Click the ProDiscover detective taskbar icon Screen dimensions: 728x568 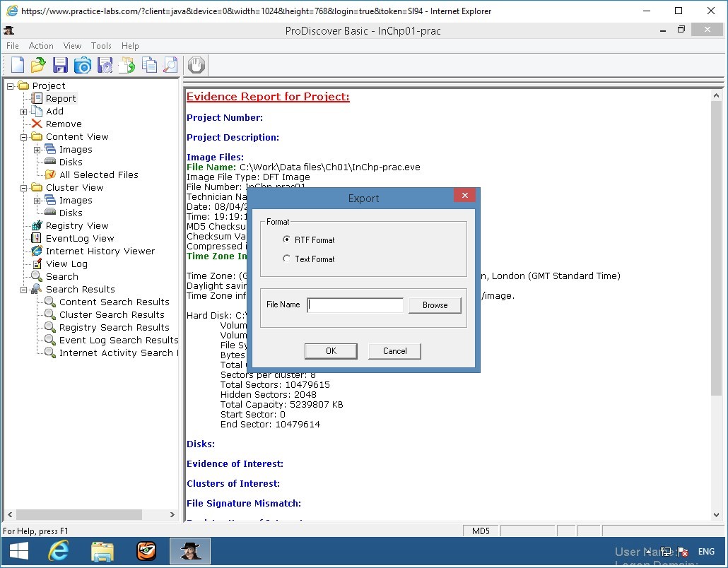pos(190,551)
